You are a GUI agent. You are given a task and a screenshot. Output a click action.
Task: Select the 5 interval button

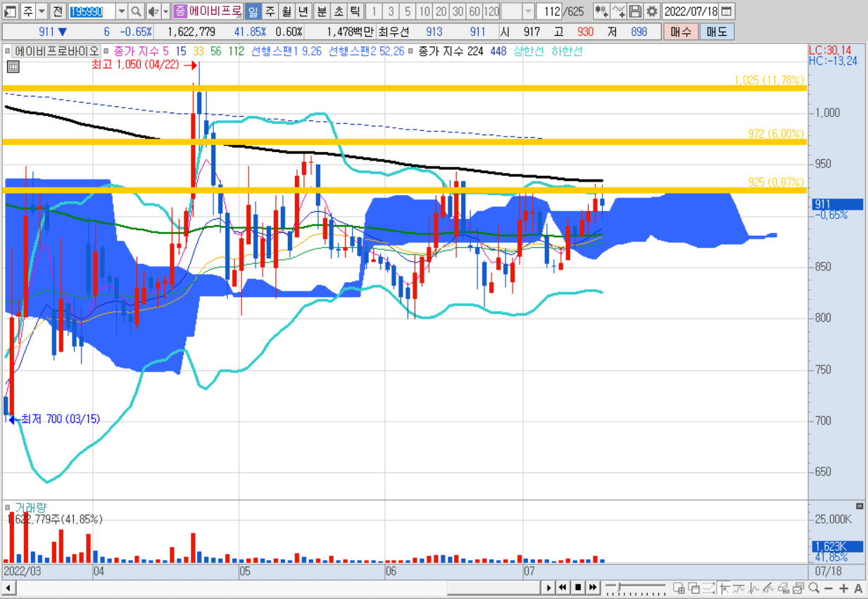point(408,11)
